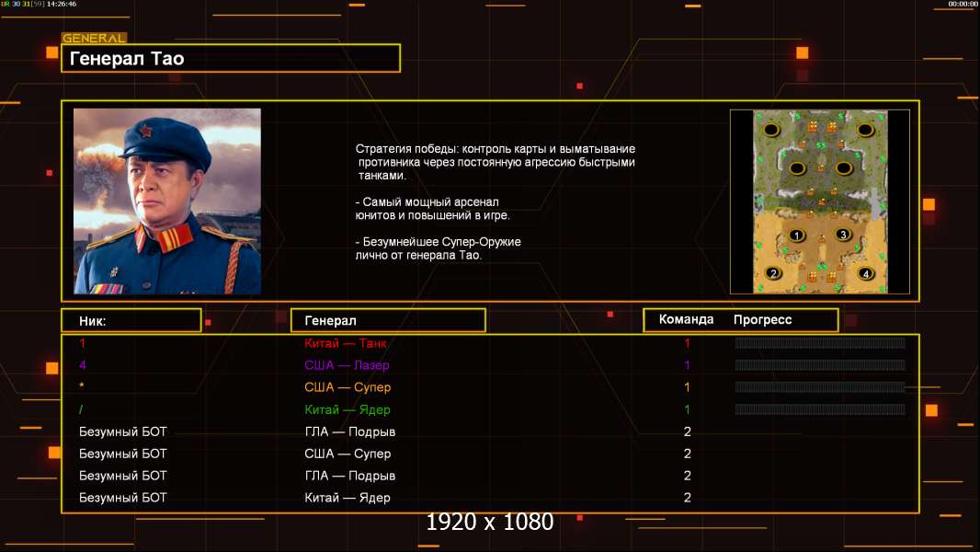Screen dimensions: 980x552
Task: Select red player row nick '1'
Action: pyautogui.click(x=83, y=343)
